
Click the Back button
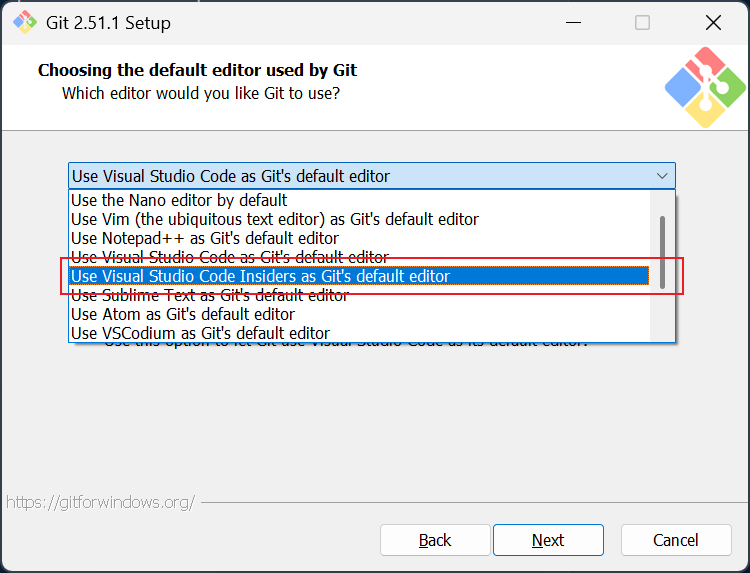(x=435, y=540)
